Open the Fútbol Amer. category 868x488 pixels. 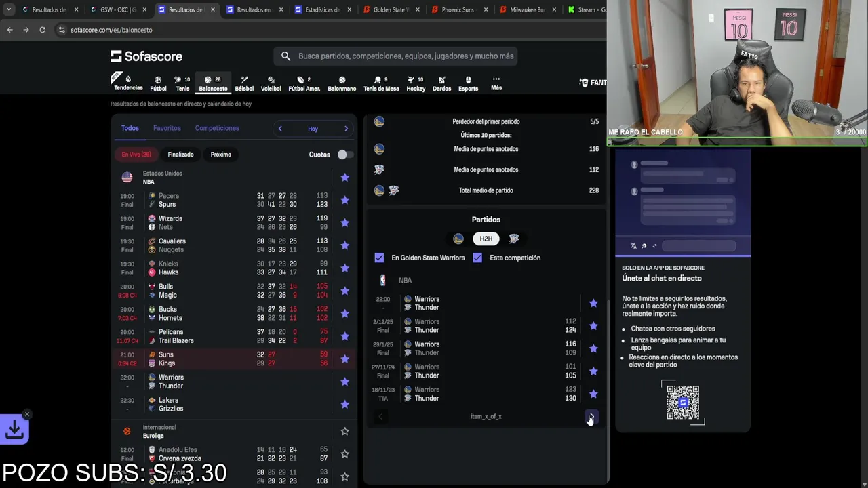pos(304,83)
